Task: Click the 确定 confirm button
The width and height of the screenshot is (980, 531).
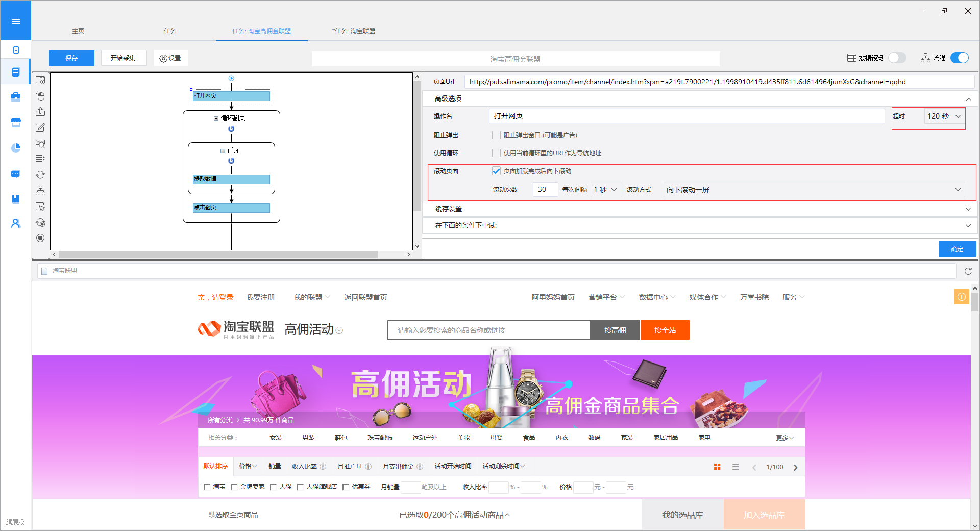Action: (x=957, y=249)
